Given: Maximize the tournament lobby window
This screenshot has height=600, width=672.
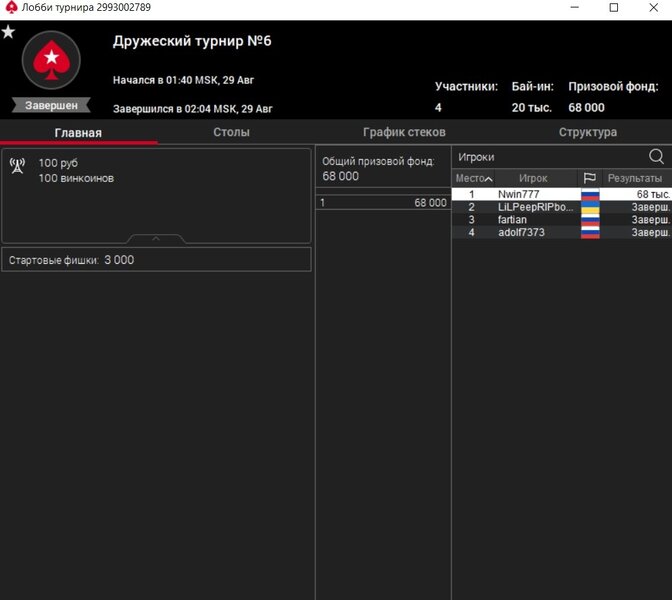Looking at the screenshot, I should (614, 8).
